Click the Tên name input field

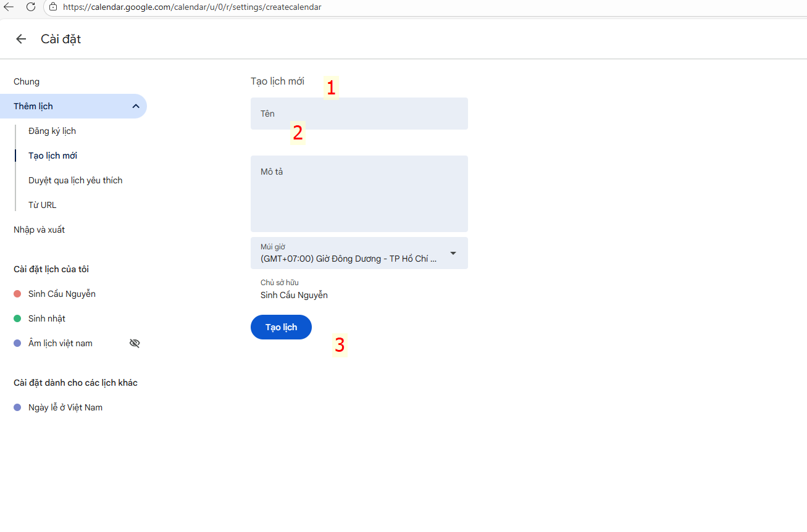[x=359, y=114]
